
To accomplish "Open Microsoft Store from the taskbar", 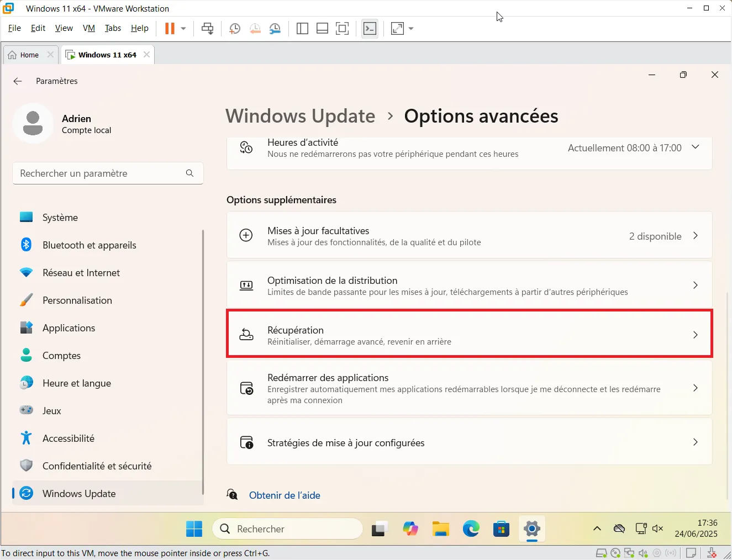I will [x=501, y=529].
